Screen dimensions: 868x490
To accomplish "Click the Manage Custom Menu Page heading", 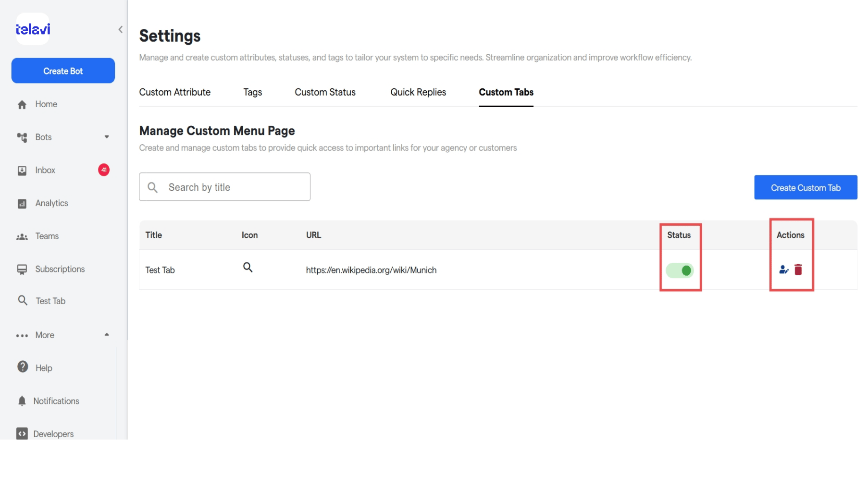I will coord(217,131).
